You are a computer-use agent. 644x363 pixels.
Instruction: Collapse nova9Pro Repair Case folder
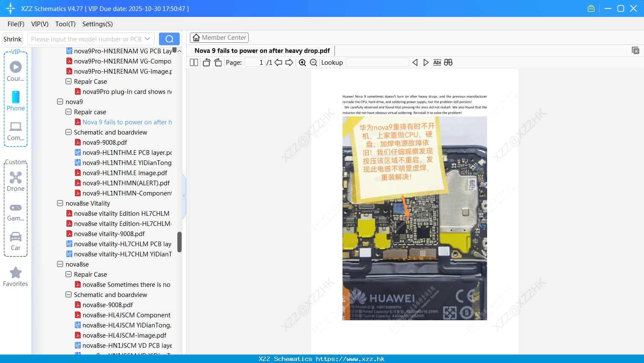[x=69, y=81]
